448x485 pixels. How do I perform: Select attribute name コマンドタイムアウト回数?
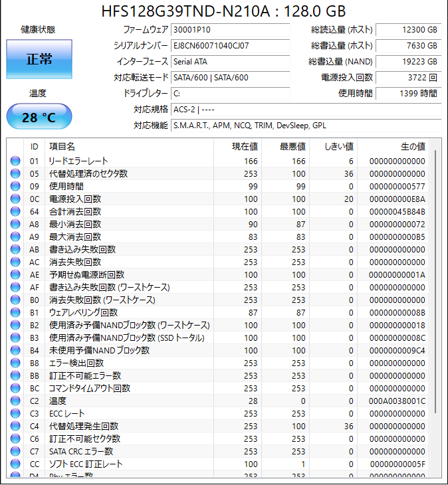pyautogui.click(x=90, y=388)
